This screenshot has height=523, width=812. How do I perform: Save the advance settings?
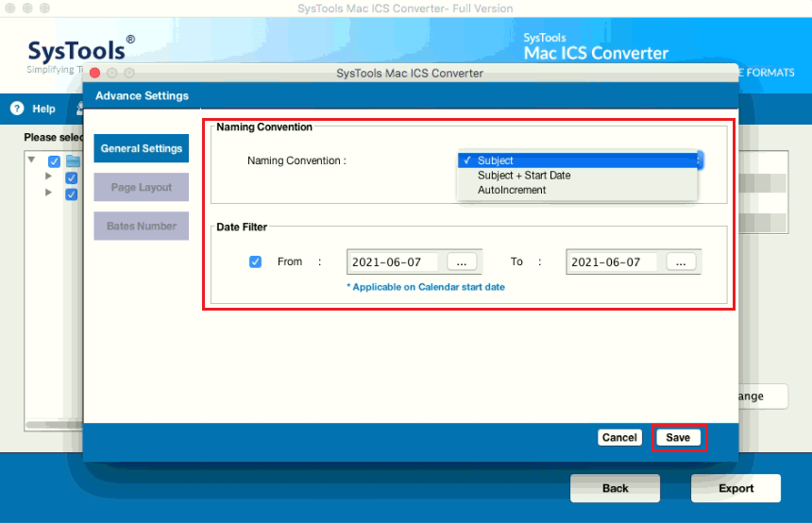(678, 437)
